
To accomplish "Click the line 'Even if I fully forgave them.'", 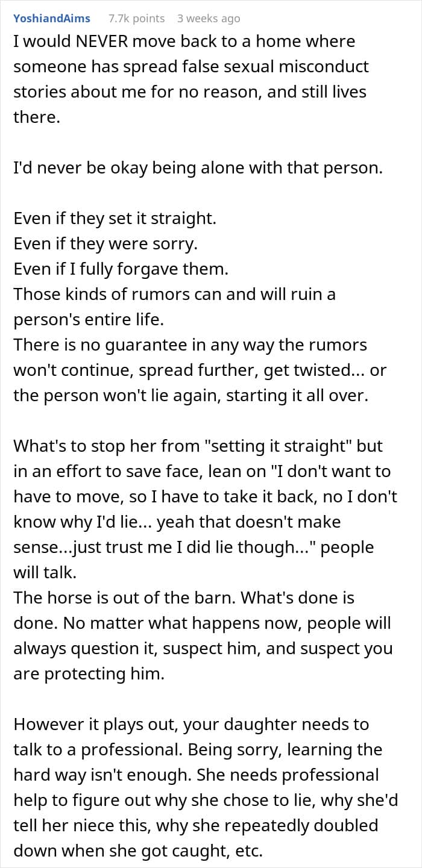I will pyautogui.click(x=121, y=269).
